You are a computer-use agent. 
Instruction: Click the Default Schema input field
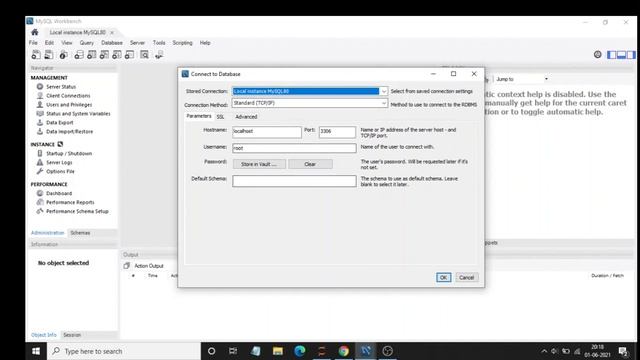[294, 181]
